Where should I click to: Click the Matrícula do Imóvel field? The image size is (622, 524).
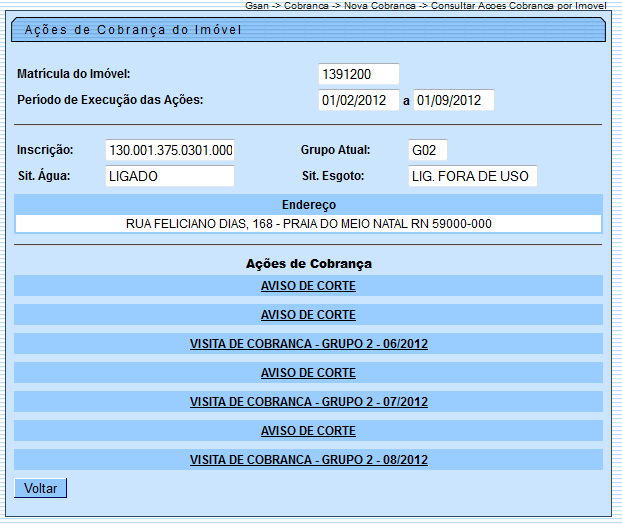coord(358,74)
